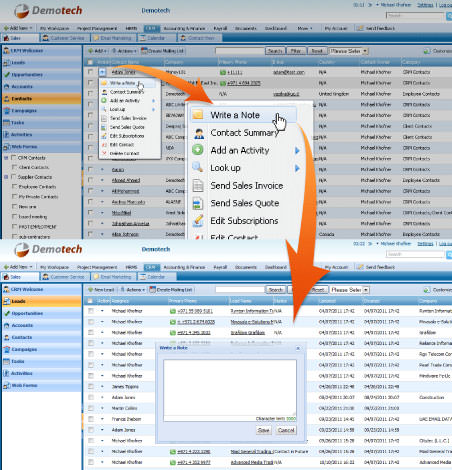Image resolution: width=452 pixels, height=470 pixels.
Task: Expand the Supplier Contacts category tree node
Action: click(x=6, y=177)
